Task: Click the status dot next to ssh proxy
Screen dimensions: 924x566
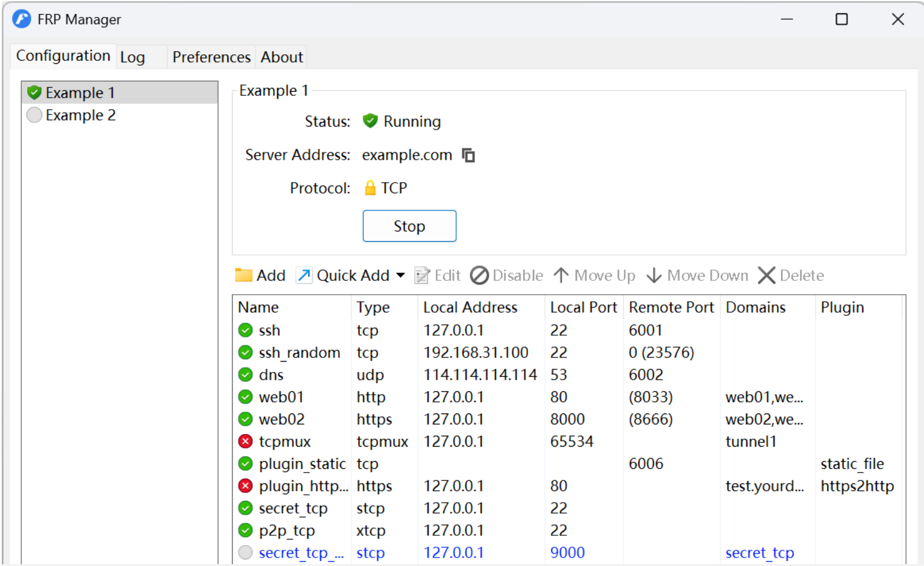Action: (x=245, y=330)
